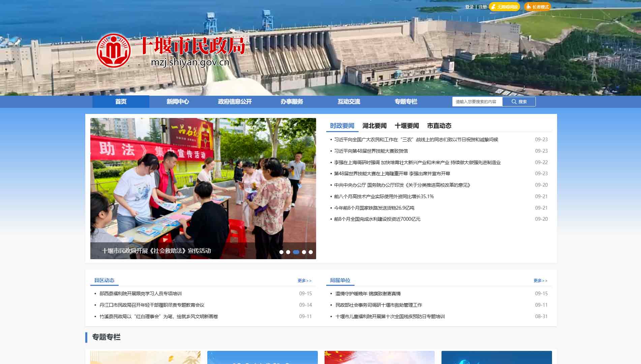Open the 局属单位 section heading

(340, 280)
